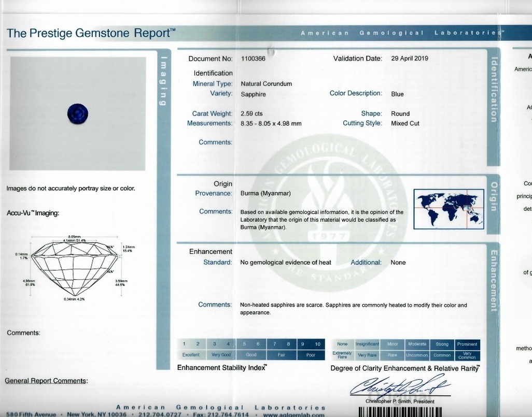Click the General Report Comments heading
Image resolution: width=532 pixels, height=417 pixels.
pos(46,381)
